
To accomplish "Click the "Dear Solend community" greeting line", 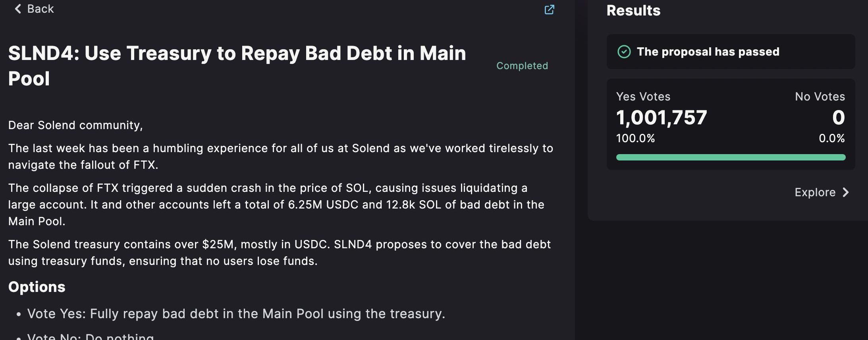I will tap(75, 125).
